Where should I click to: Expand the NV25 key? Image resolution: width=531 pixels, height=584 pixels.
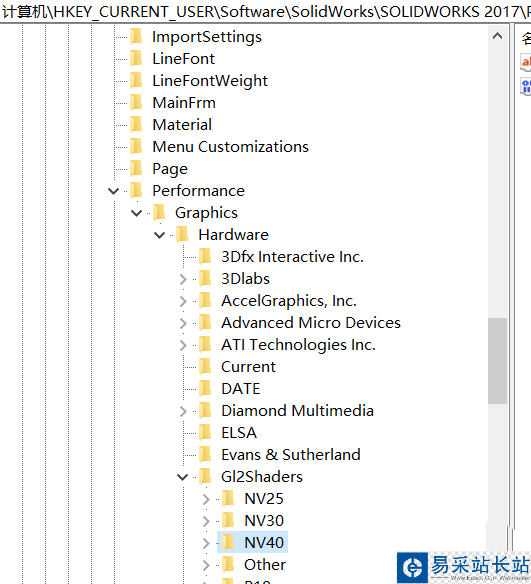[x=206, y=499]
